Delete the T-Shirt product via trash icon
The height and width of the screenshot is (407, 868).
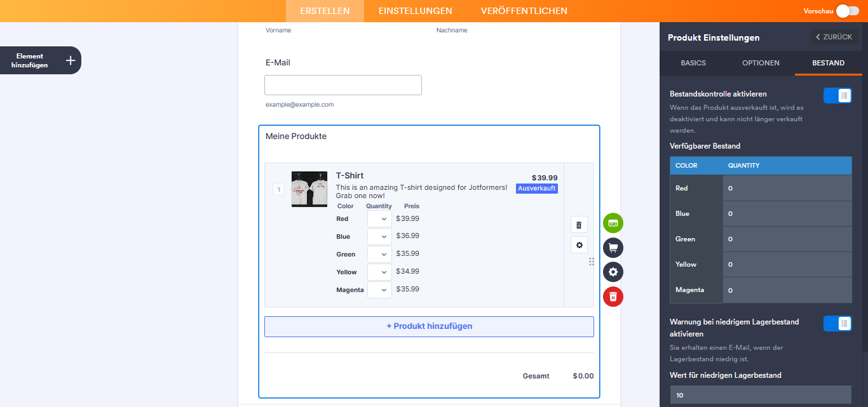[x=579, y=225]
